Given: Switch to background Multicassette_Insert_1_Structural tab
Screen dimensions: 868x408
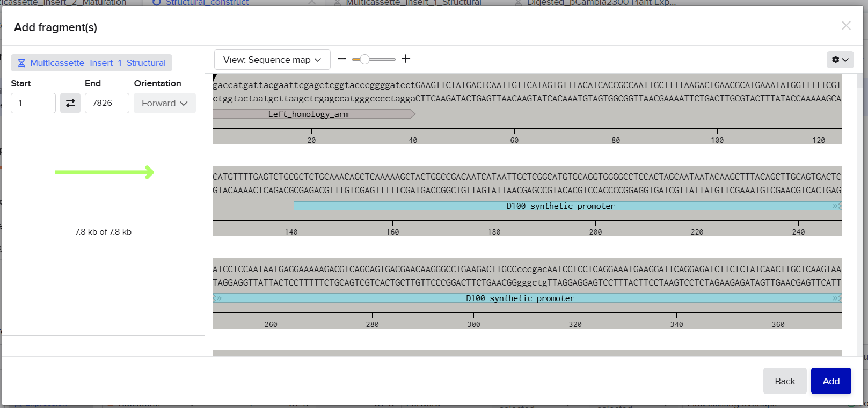Looking at the screenshot, I should click(x=413, y=3).
